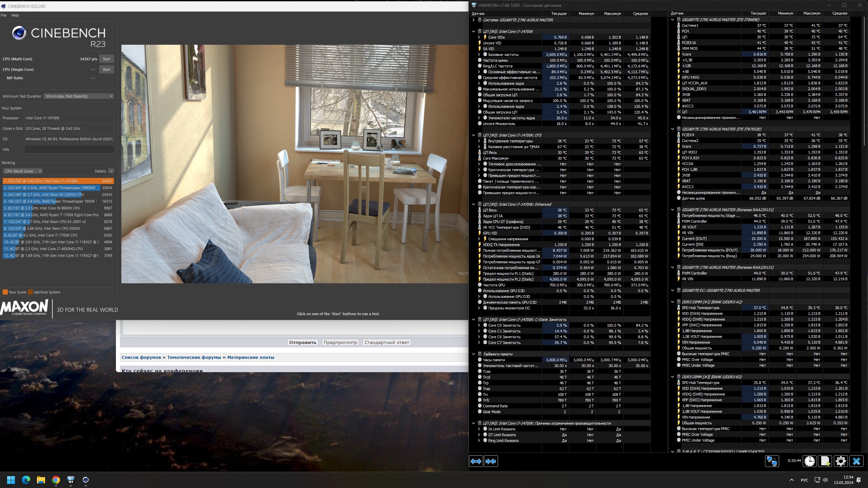Open the File menu in Cinebench
The image size is (868, 488).
[x=3, y=15]
